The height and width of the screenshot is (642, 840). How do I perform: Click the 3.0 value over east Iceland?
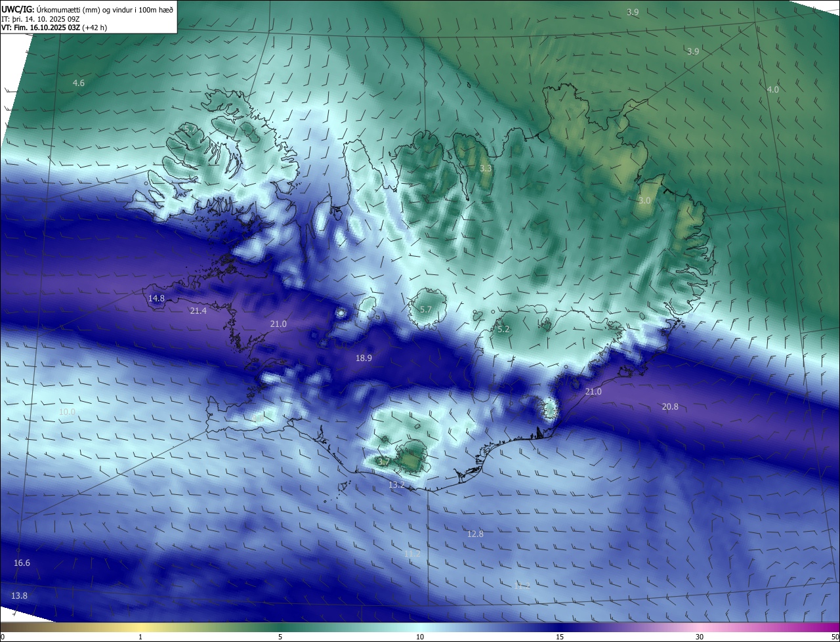click(x=644, y=201)
